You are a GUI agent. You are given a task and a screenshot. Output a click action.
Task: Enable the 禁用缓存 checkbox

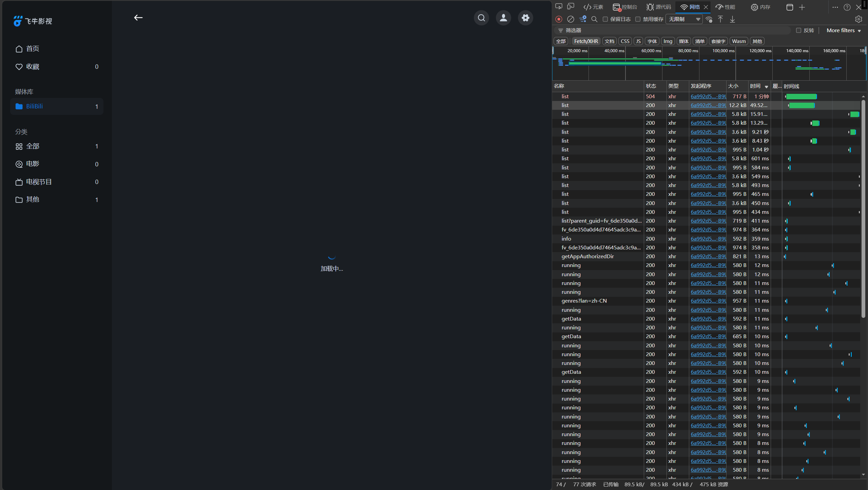[638, 19]
